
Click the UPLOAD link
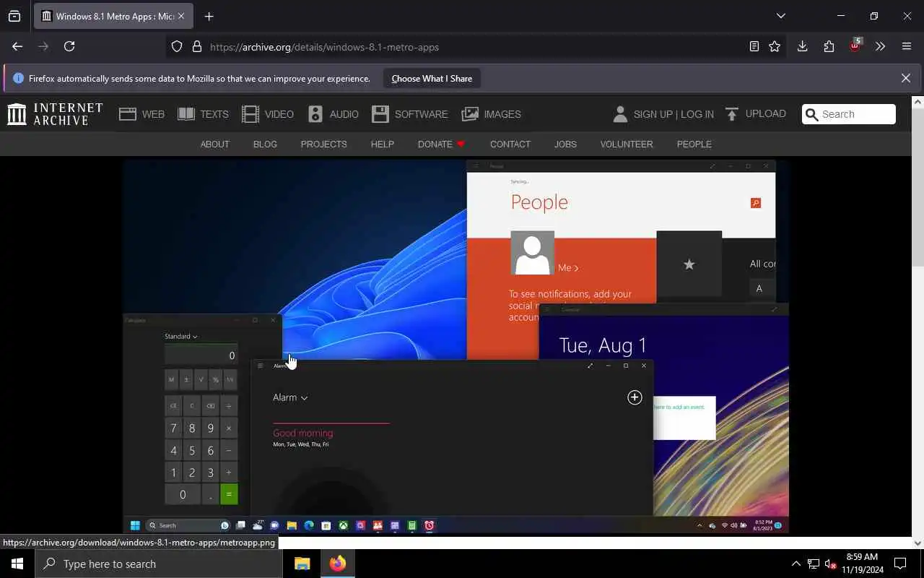tap(756, 114)
